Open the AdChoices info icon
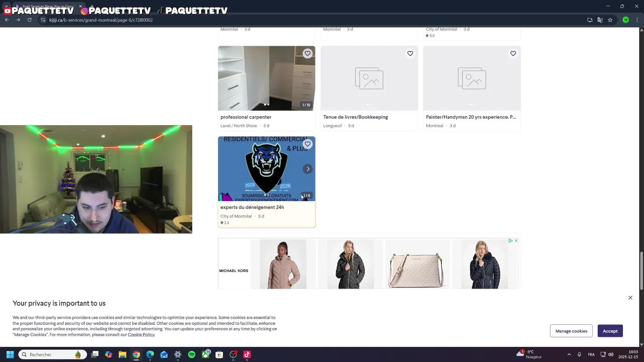The height and width of the screenshot is (362, 644). (510, 241)
